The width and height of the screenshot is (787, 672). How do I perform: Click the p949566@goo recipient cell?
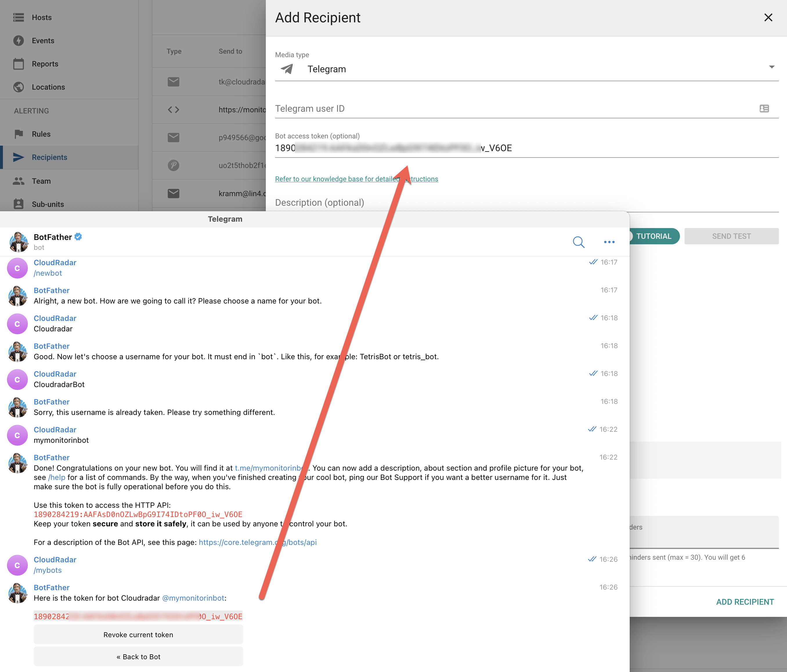(x=242, y=138)
